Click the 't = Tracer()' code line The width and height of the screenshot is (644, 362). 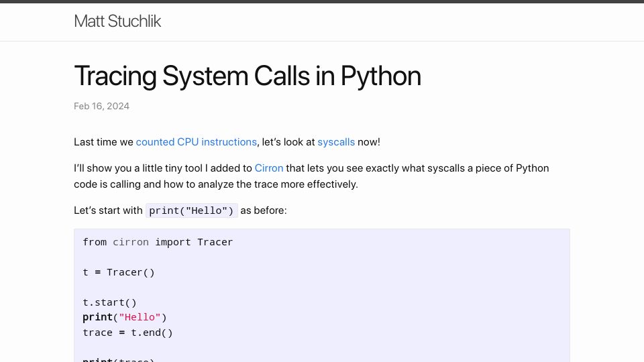pyautogui.click(x=119, y=273)
